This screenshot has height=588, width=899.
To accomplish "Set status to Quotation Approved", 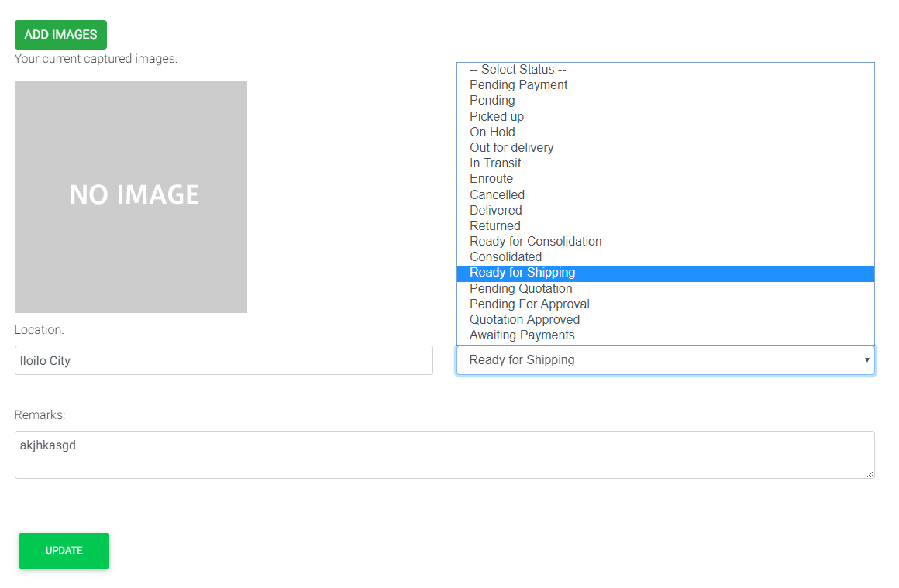I will (x=666, y=320).
